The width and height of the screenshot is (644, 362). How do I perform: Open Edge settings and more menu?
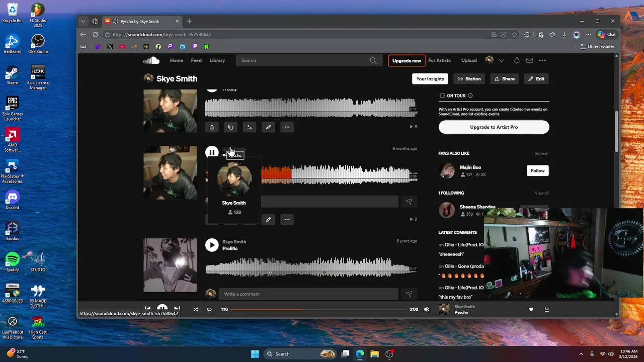588,35
